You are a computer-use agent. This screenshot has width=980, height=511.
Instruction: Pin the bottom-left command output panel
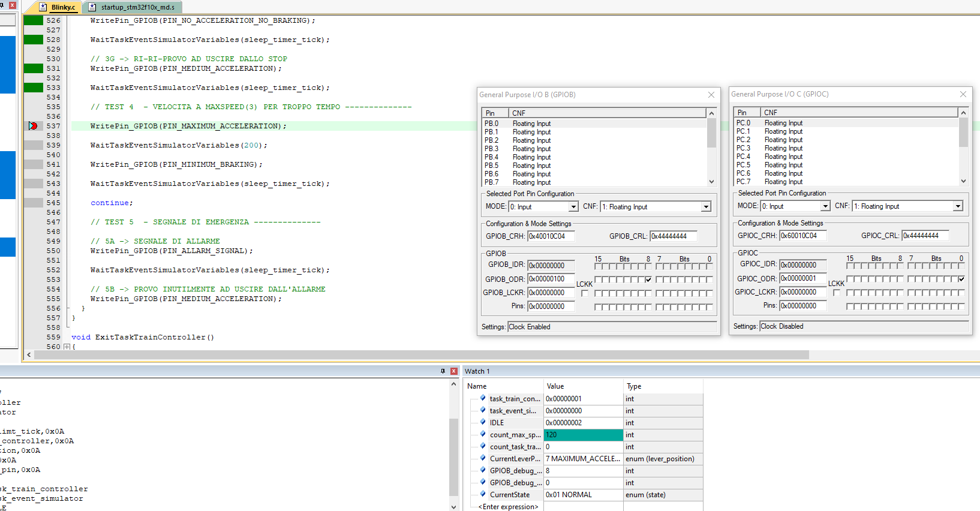coord(443,371)
